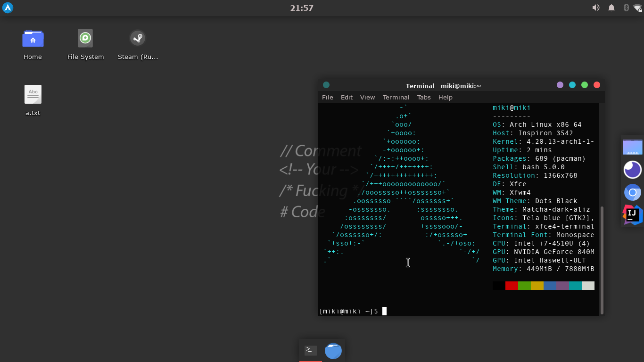Select the File System desktop icon
Viewport: 644px width, 362px height.
coord(85,45)
